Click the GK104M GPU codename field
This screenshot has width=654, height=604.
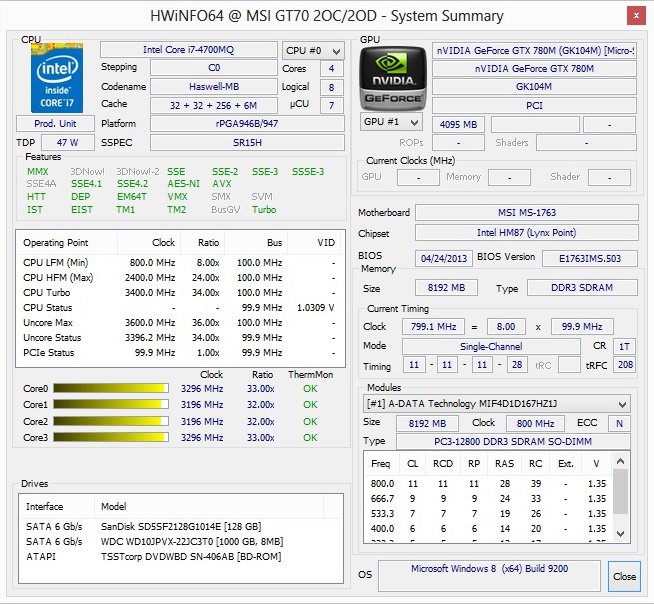(x=534, y=87)
